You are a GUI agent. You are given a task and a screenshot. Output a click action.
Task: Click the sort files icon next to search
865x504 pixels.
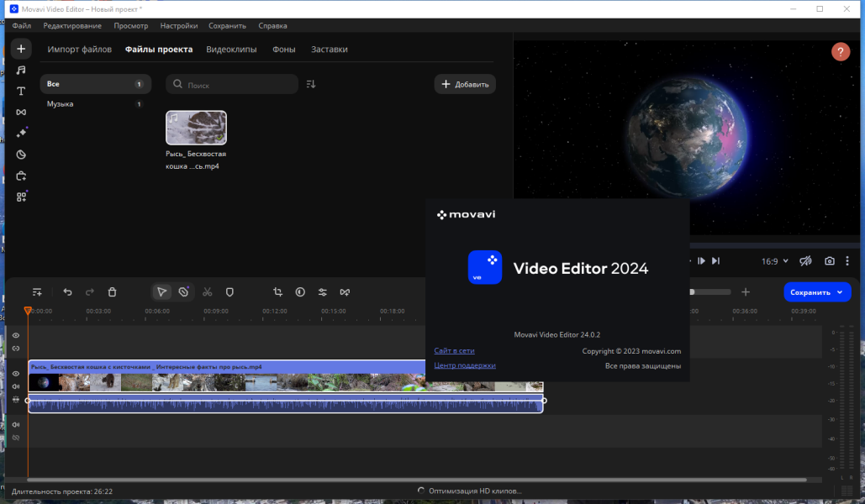click(x=311, y=84)
